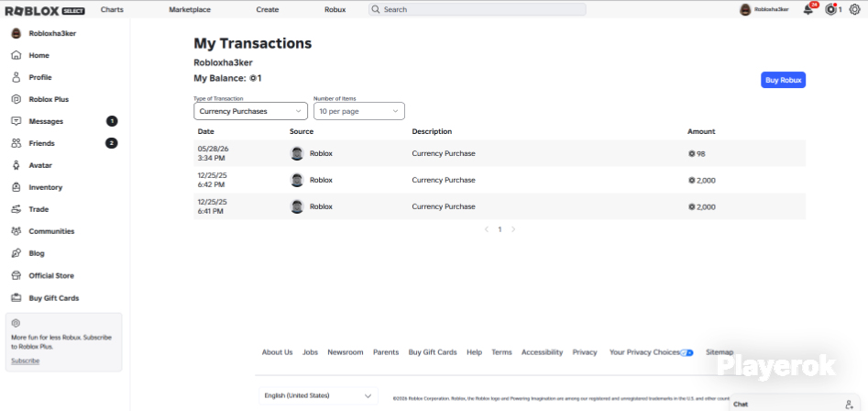This screenshot has height=411, width=868.
Task: Go to the Trade sidebar icon
Action: coord(16,209)
